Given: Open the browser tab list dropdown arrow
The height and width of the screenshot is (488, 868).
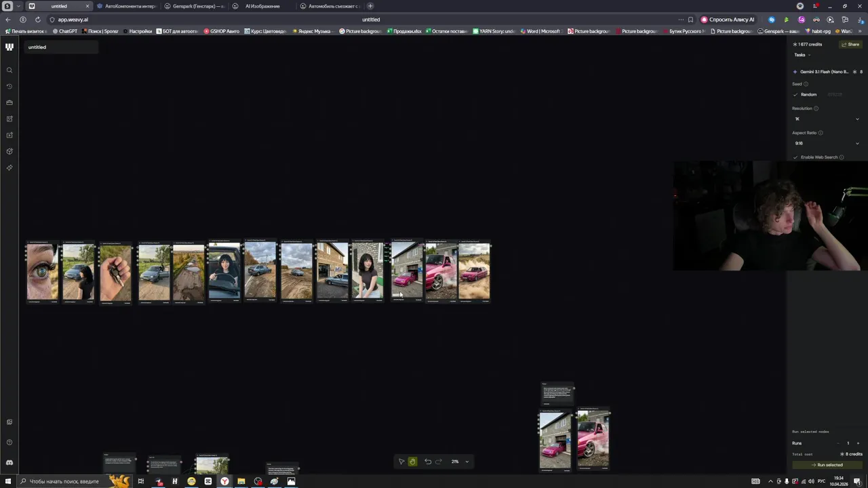Looking at the screenshot, I should click(18, 6).
